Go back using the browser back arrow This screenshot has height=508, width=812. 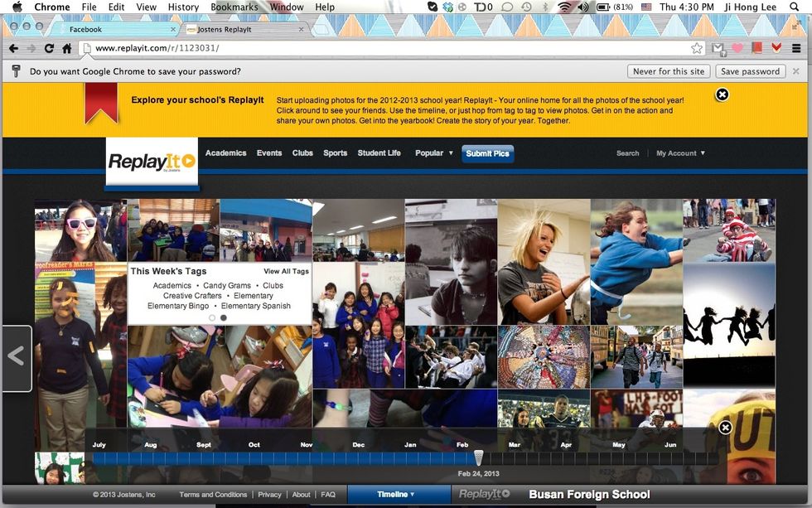coord(13,48)
